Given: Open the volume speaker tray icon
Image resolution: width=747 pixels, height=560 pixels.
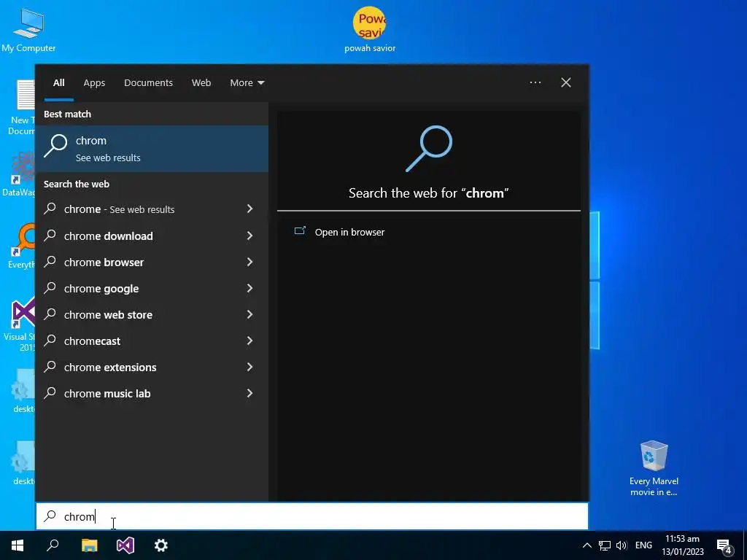Looking at the screenshot, I should (x=622, y=545).
